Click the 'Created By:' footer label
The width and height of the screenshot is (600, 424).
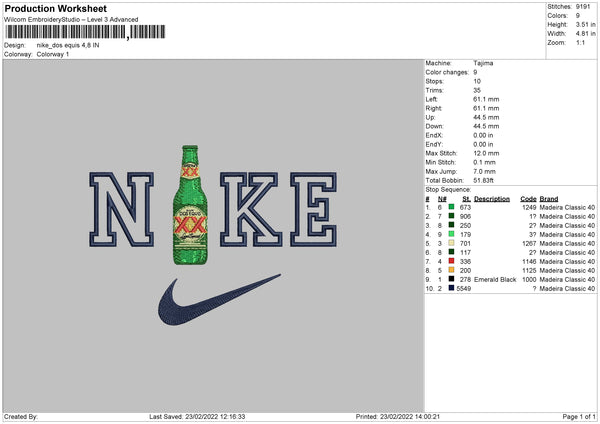pyautogui.click(x=21, y=417)
